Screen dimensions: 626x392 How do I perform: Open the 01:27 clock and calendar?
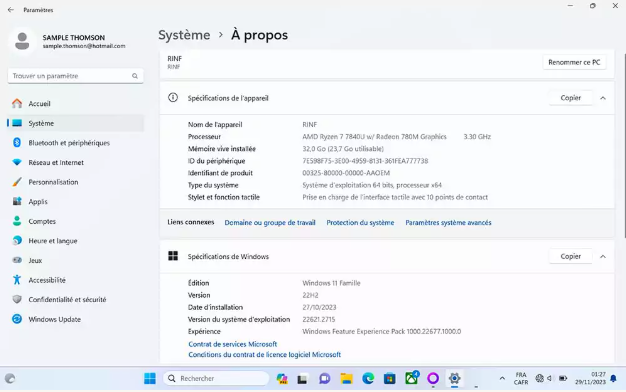590,378
